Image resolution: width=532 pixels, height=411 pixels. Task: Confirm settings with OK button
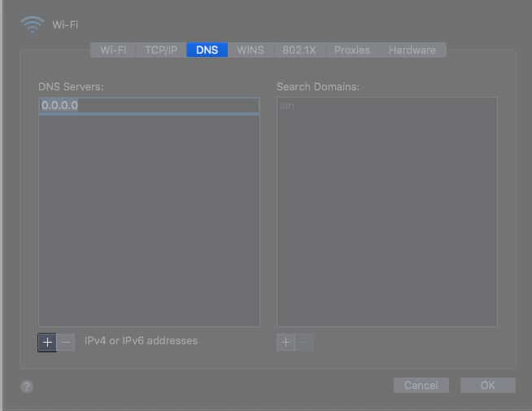pos(487,385)
